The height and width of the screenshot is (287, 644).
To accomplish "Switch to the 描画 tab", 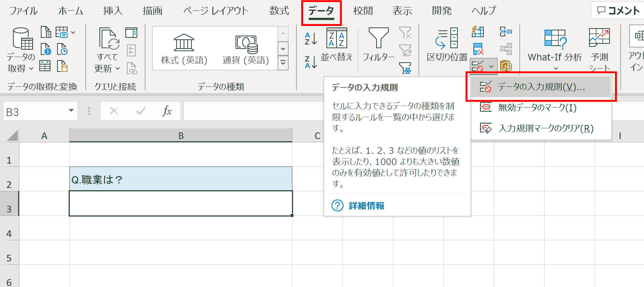I will 152,11.
